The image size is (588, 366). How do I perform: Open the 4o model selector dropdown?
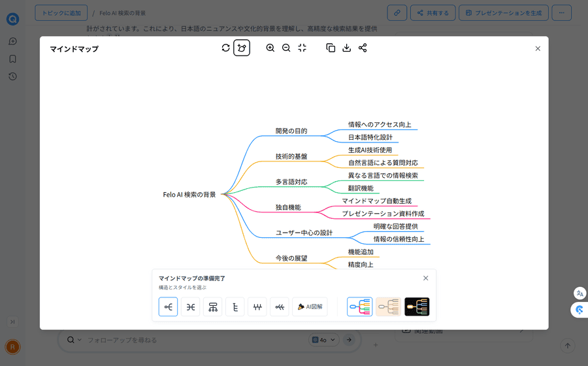pyautogui.click(x=324, y=340)
